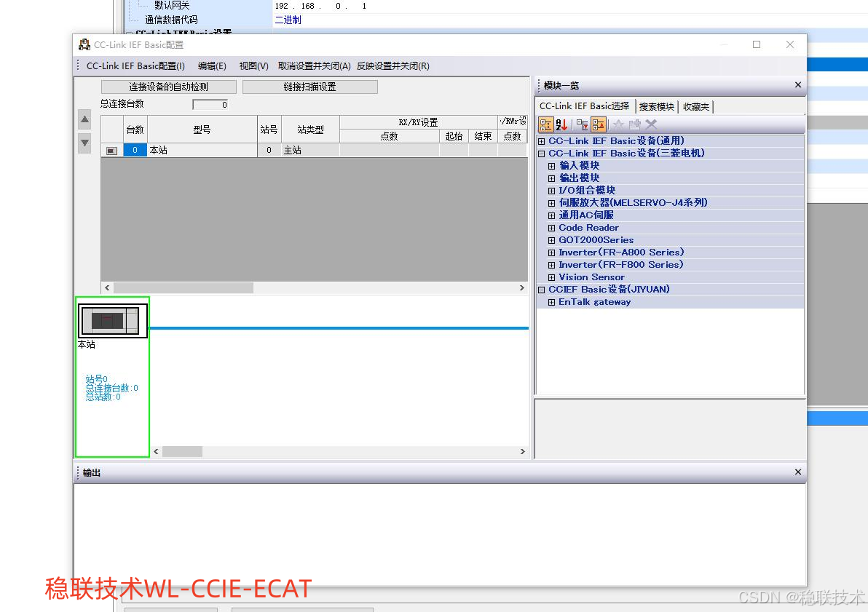Click the collapse all tree nodes icon
This screenshot has width=868, height=612.
tap(599, 124)
